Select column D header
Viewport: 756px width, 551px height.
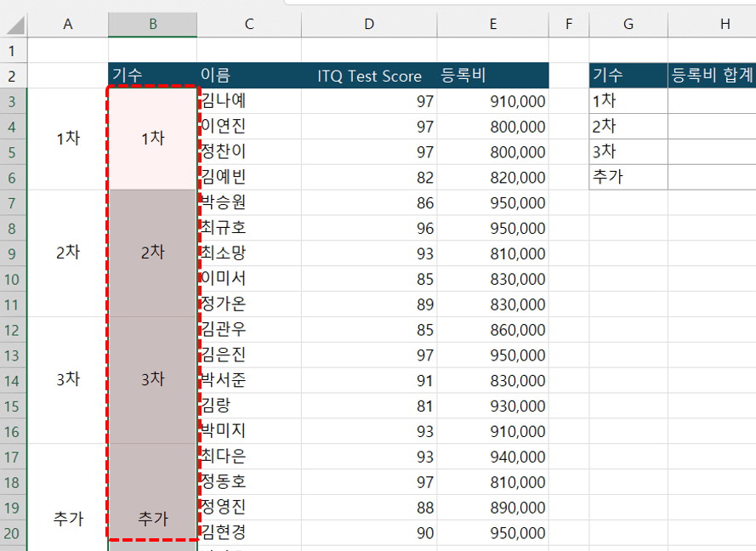click(369, 24)
